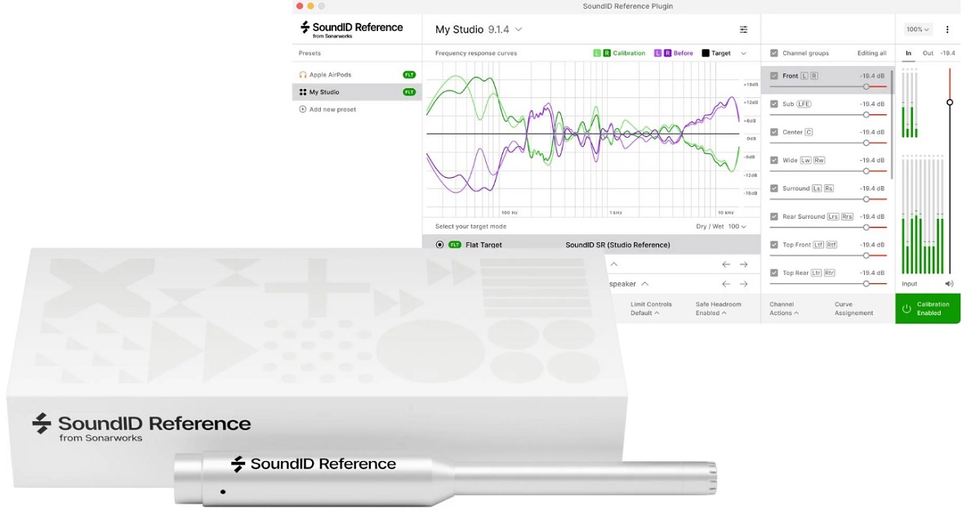Open the three-dot more options menu
980x510 pixels.
947,29
